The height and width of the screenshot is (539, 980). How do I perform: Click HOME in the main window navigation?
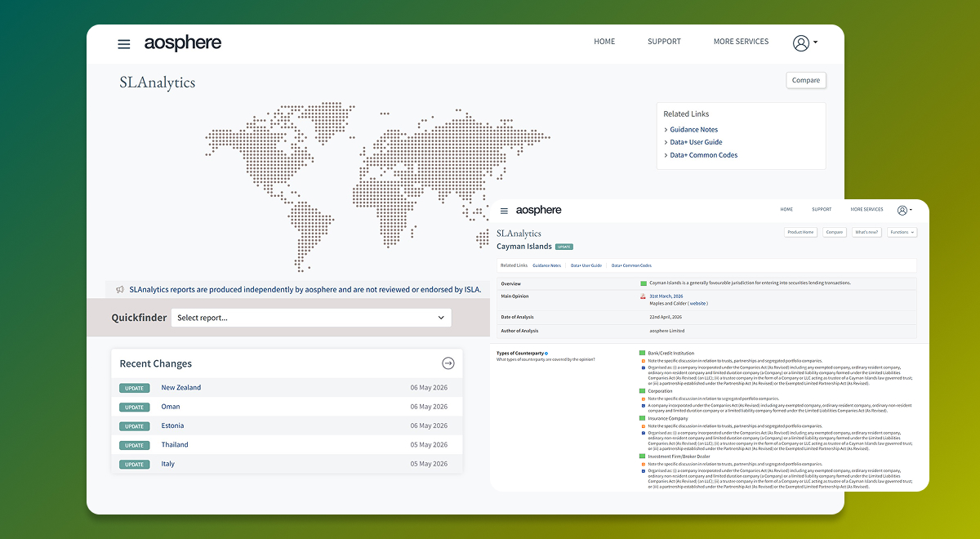604,42
